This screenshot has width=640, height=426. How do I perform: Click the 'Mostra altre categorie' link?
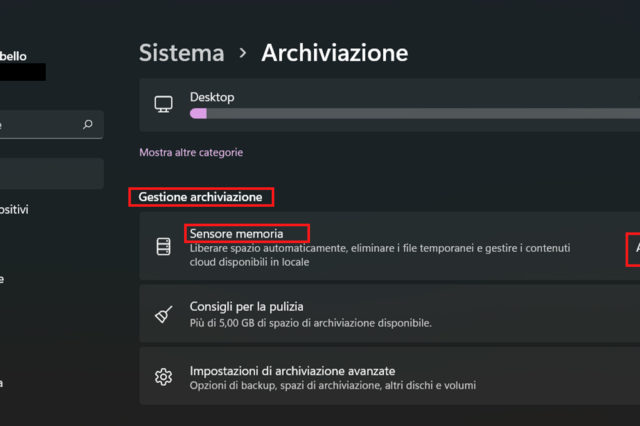click(191, 153)
